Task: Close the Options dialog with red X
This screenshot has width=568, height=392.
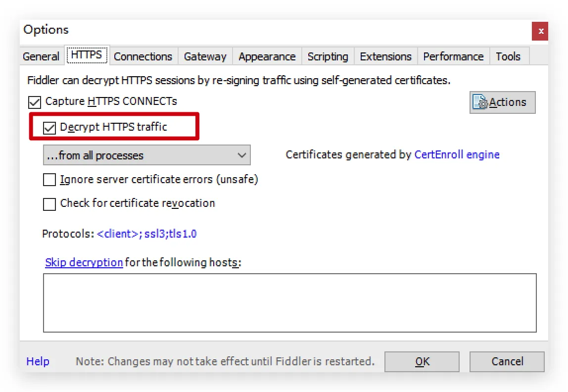Action: point(540,31)
